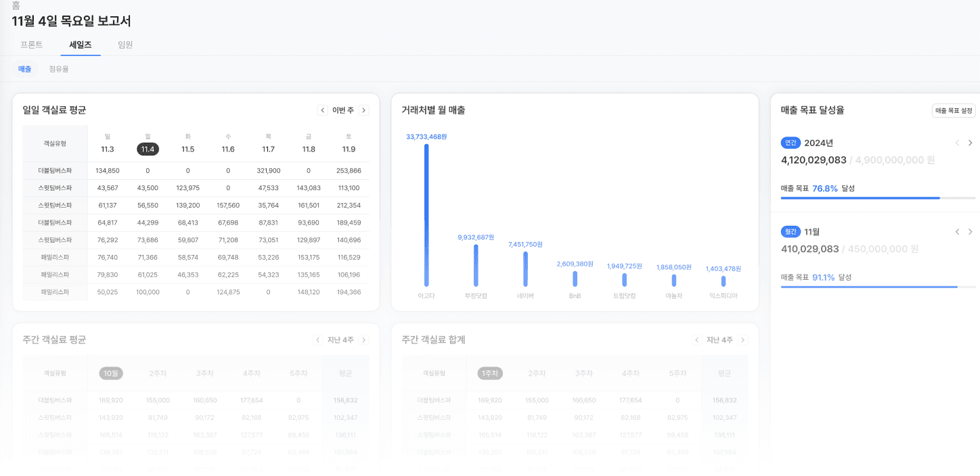Click the 410,029,083 monthly revenue figure
Image resolution: width=980 pixels, height=476 pixels.
click(x=810, y=249)
